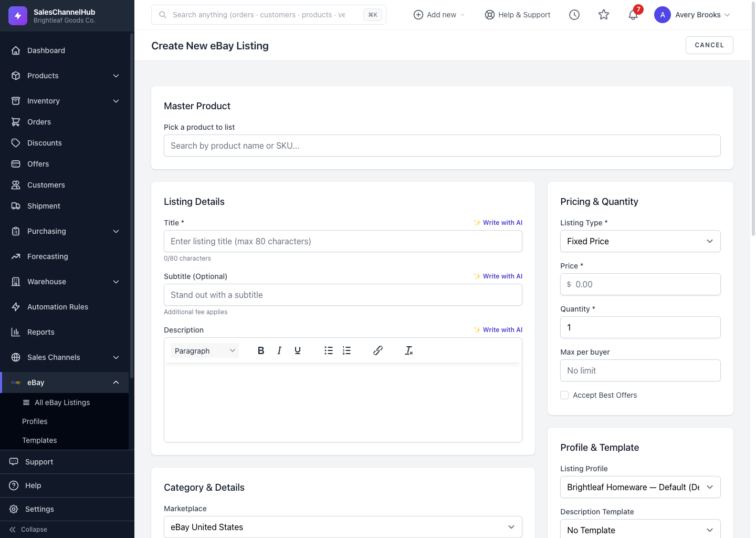756x538 pixels.
Task: Click the Offers card icon
Action: pos(16,164)
